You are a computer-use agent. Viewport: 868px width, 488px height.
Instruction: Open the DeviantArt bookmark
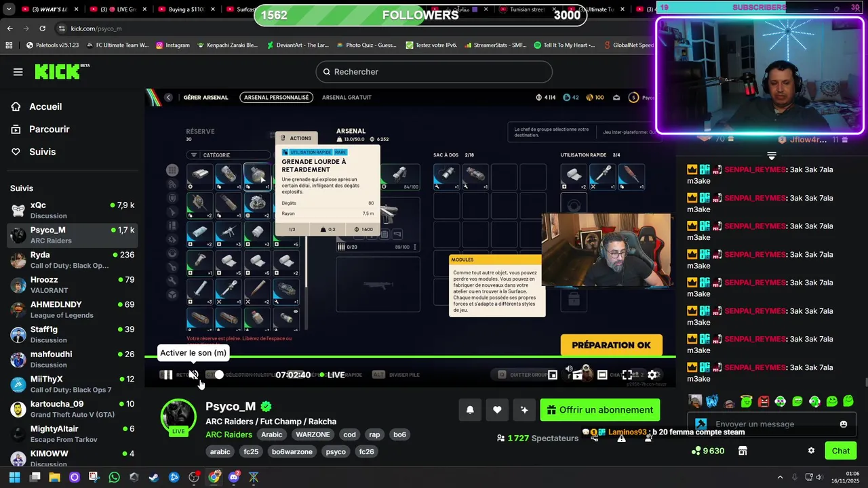[297, 45]
